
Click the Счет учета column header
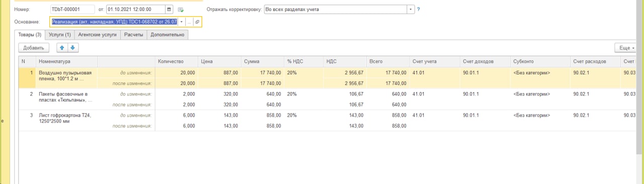click(x=435, y=61)
